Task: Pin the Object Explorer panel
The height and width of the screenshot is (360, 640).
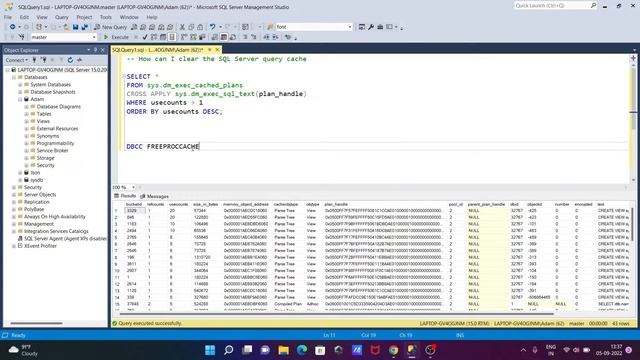Action: click(x=96, y=50)
